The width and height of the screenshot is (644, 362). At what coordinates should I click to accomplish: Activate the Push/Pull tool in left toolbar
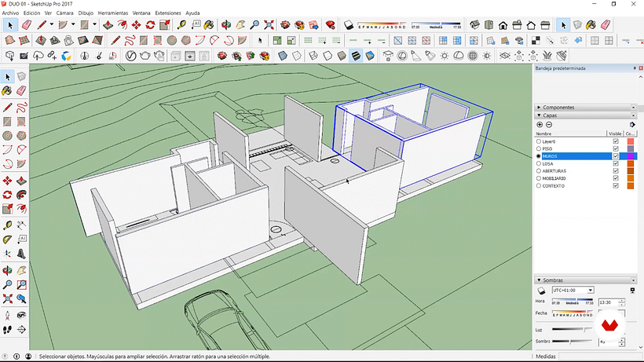tap(21, 181)
